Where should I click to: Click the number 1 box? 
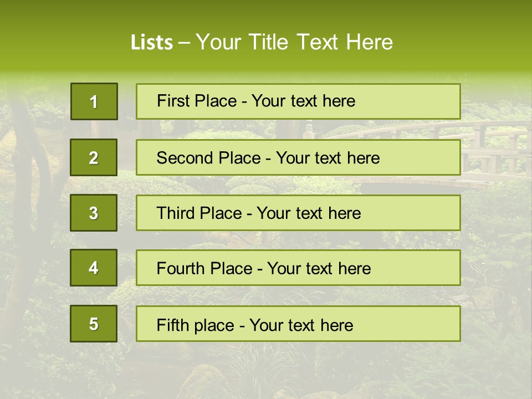click(x=94, y=101)
